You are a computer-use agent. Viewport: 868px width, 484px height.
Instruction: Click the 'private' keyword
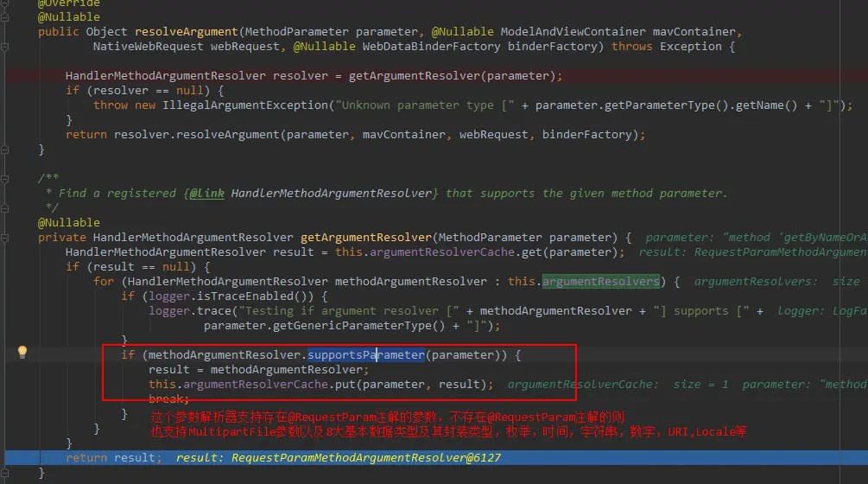[62, 238]
